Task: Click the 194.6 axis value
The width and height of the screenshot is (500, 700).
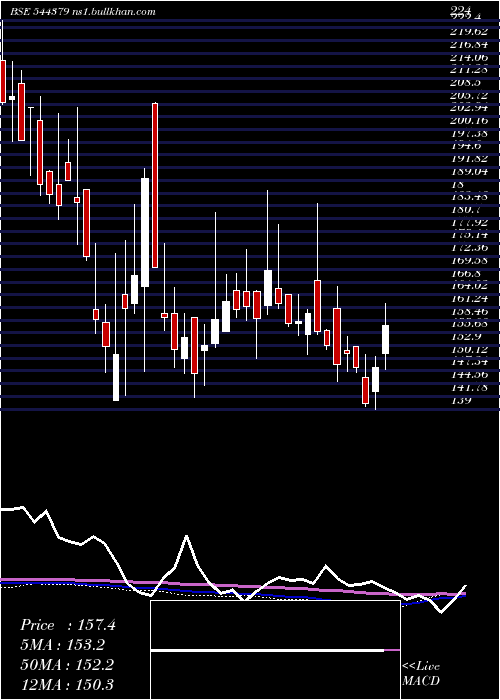Action: coord(465,146)
